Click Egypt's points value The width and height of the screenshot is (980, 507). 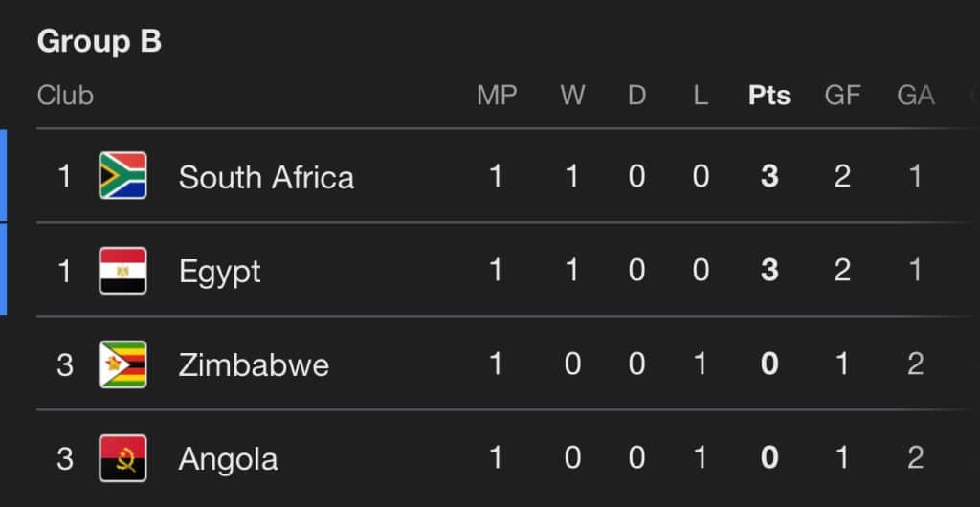click(769, 271)
